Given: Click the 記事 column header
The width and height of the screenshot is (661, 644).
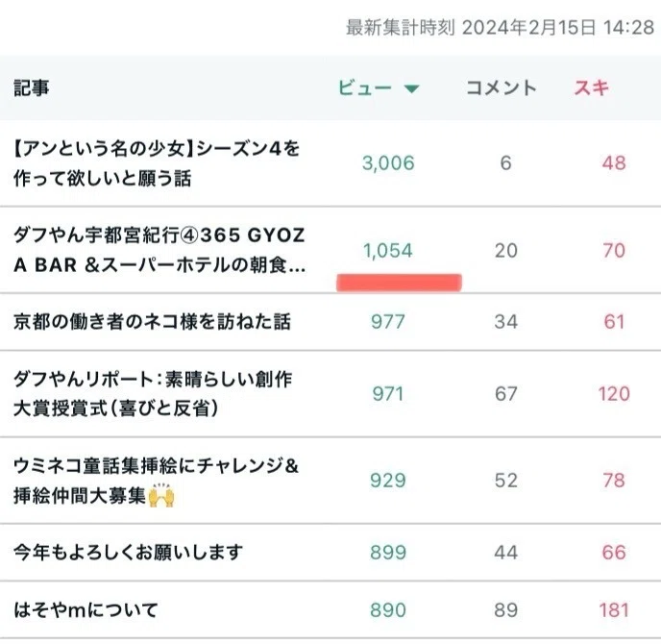Looking at the screenshot, I should pyautogui.click(x=32, y=88).
